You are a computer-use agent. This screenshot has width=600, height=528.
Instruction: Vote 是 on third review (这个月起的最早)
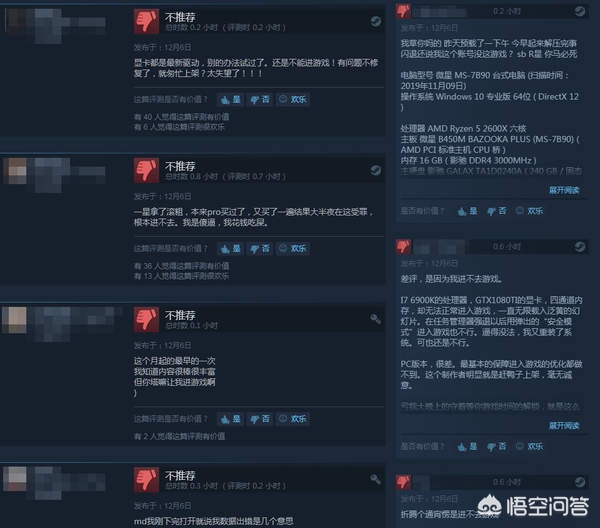click(x=231, y=419)
